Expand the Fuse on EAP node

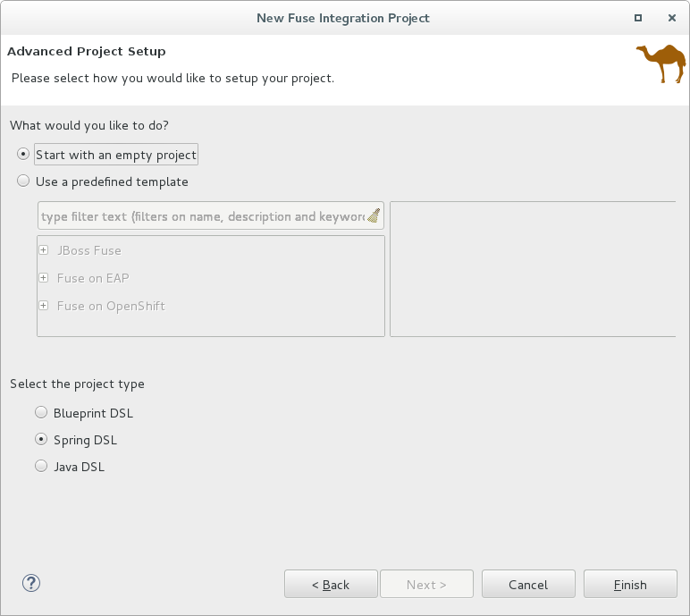(x=44, y=278)
